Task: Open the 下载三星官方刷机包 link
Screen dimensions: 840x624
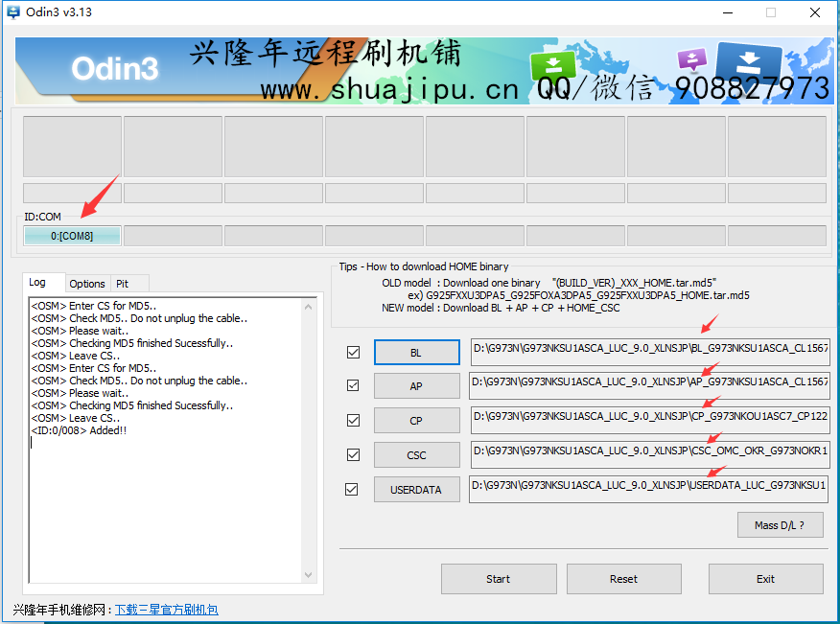Action: (x=167, y=610)
